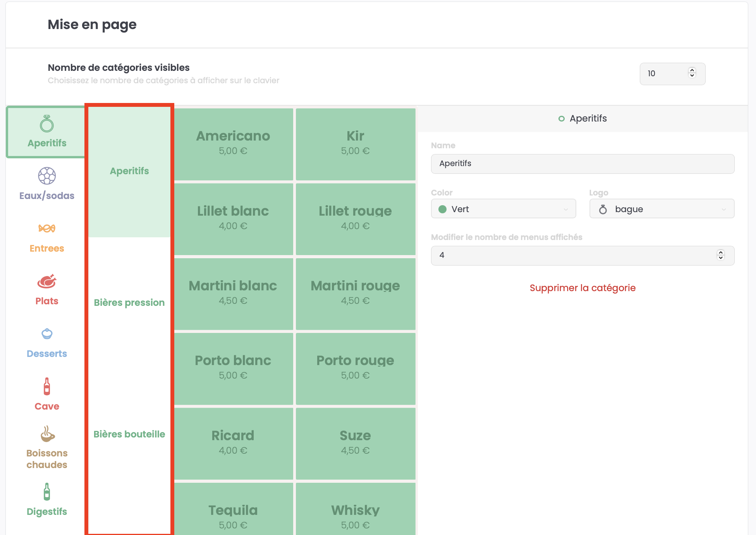This screenshot has width=756, height=535.
Task: Expand the Logo dropdown showing bague
Action: pyautogui.click(x=661, y=209)
